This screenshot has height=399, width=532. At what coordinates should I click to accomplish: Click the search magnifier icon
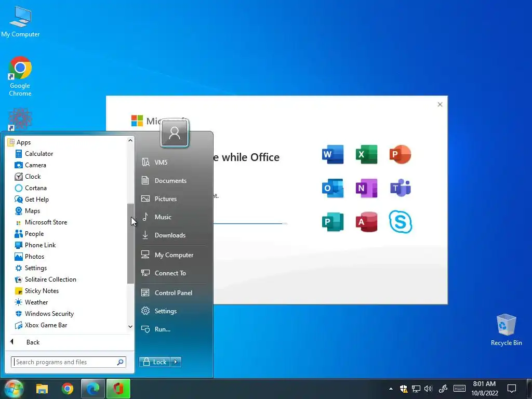click(120, 362)
